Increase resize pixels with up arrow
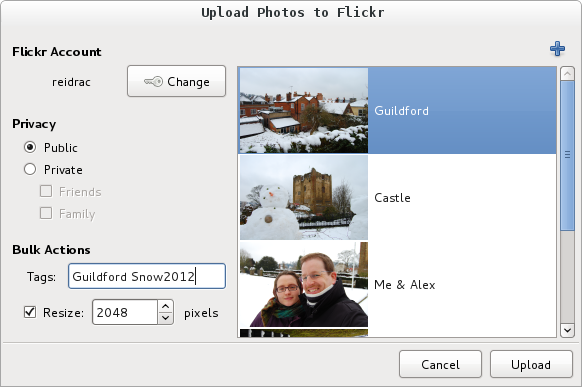The image size is (582, 387). click(x=166, y=306)
